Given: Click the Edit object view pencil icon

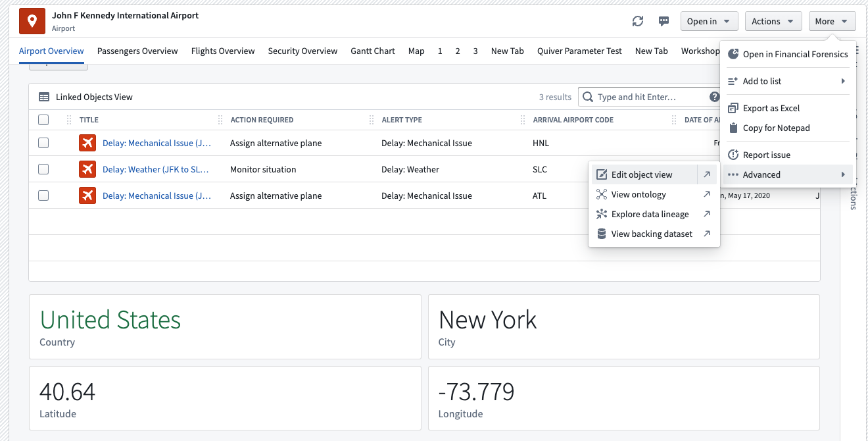Looking at the screenshot, I should (x=601, y=174).
